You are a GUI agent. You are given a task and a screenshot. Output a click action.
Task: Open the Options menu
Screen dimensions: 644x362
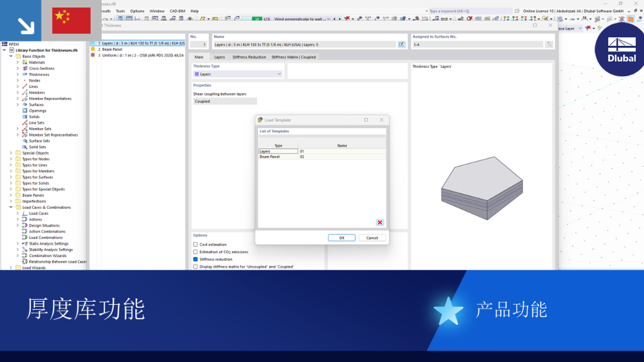pyautogui.click(x=137, y=11)
